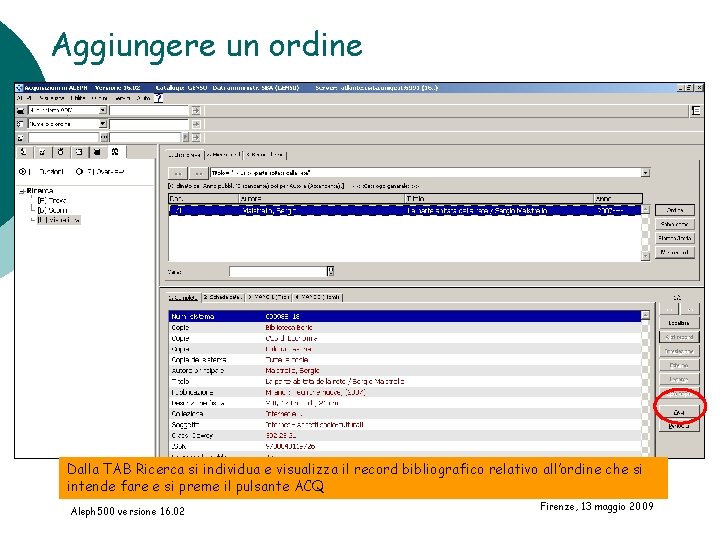Open the ellipsis browse button in third bar
The image size is (720, 540).
pyautogui.click(x=104, y=137)
